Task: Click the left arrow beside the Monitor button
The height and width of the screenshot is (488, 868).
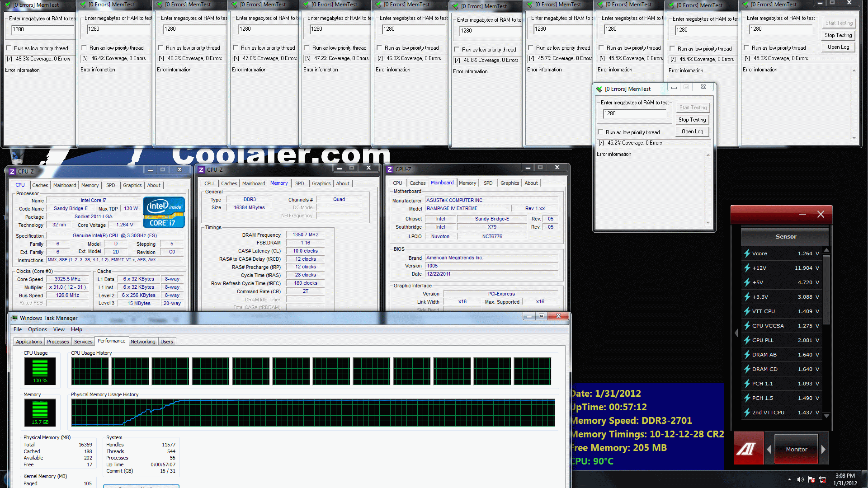Action: 769,449
